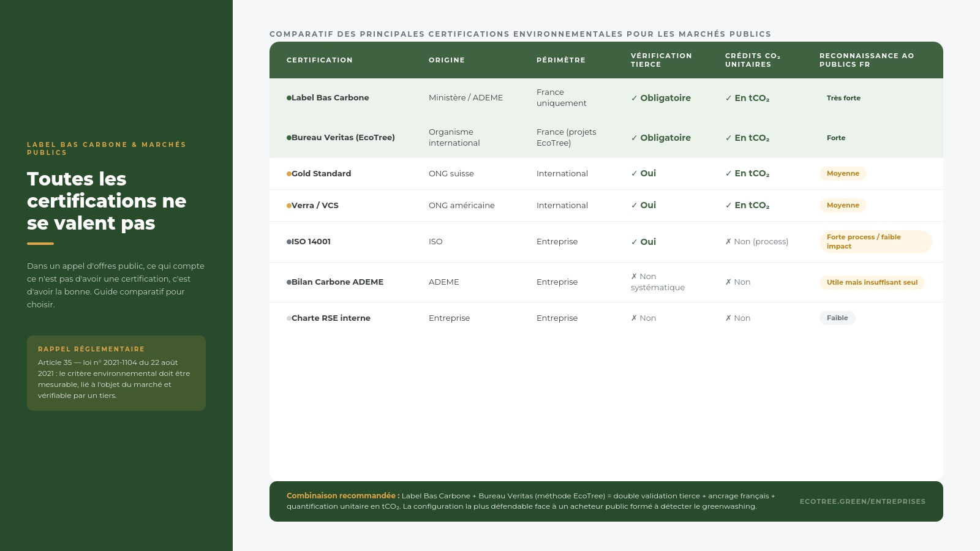The height and width of the screenshot is (551, 980).
Task: Select the Bilan Carbone ADEME row name
Action: pos(337,282)
